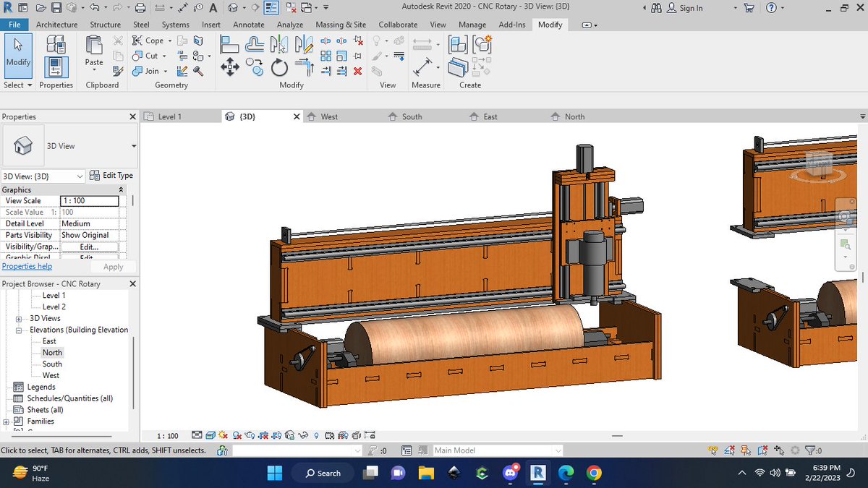868x488 pixels.
Task: Click the selection filter icon in status bar
Action: click(x=812, y=450)
